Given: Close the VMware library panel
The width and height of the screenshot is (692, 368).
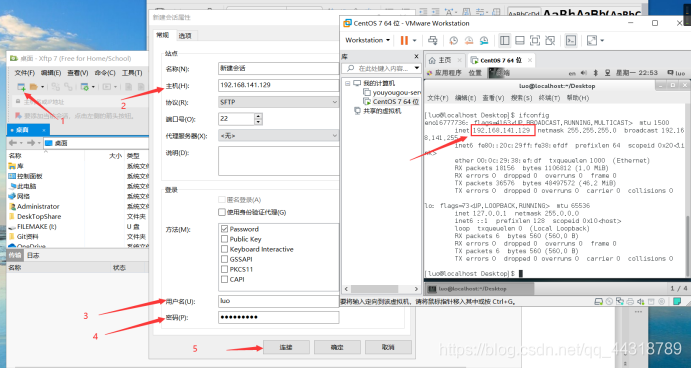Looking at the screenshot, I should pos(416,56).
